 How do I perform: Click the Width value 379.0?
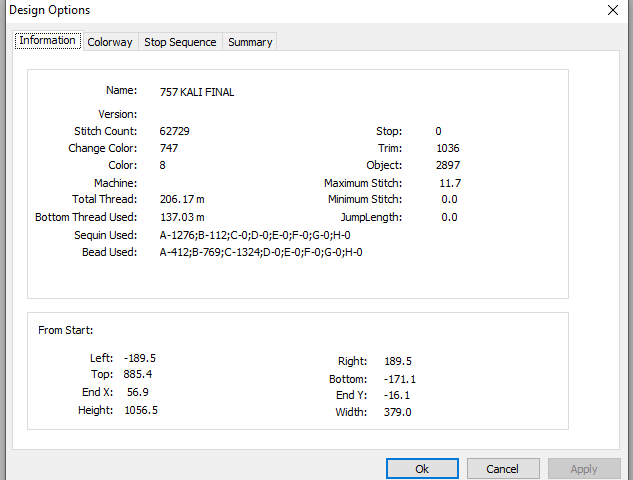398,412
